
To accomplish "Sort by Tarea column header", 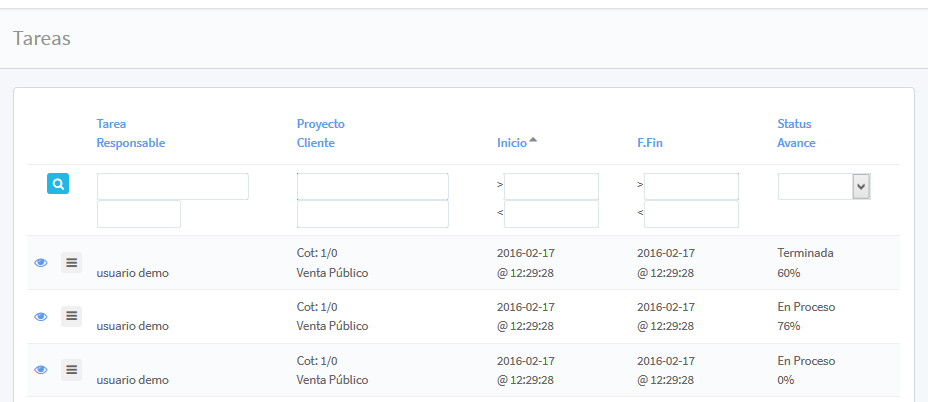I will (111, 124).
